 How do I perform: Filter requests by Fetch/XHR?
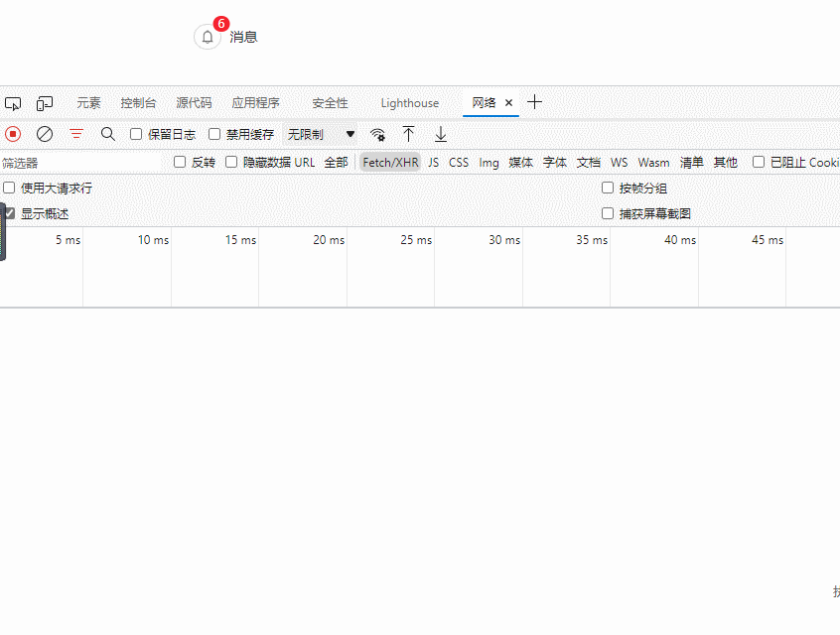390,163
